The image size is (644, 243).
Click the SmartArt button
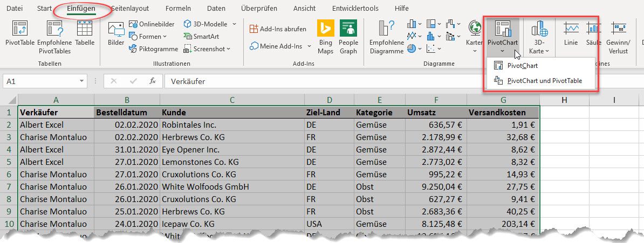pyautogui.click(x=201, y=37)
